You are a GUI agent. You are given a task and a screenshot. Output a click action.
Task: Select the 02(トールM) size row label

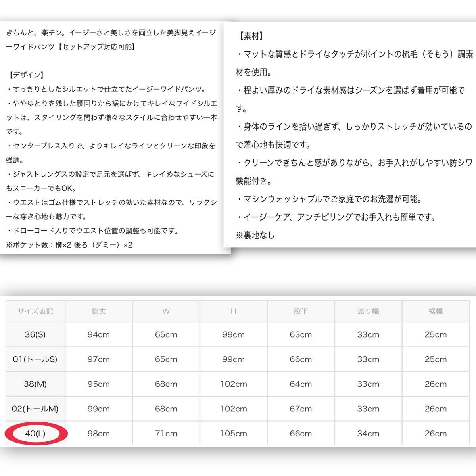[35, 409]
